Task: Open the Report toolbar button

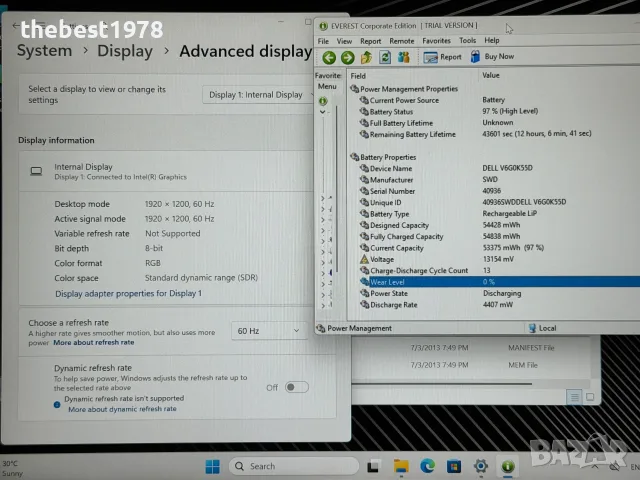Action: click(x=442, y=57)
